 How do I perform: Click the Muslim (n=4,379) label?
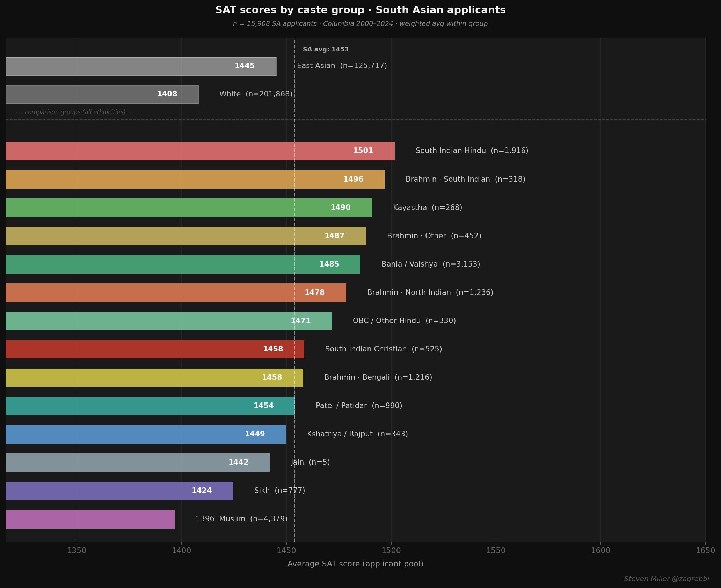(253, 519)
